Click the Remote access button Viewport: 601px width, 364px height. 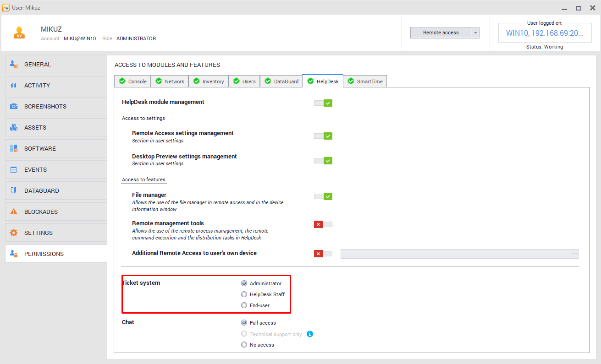pyautogui.click(x=441, y=33)
